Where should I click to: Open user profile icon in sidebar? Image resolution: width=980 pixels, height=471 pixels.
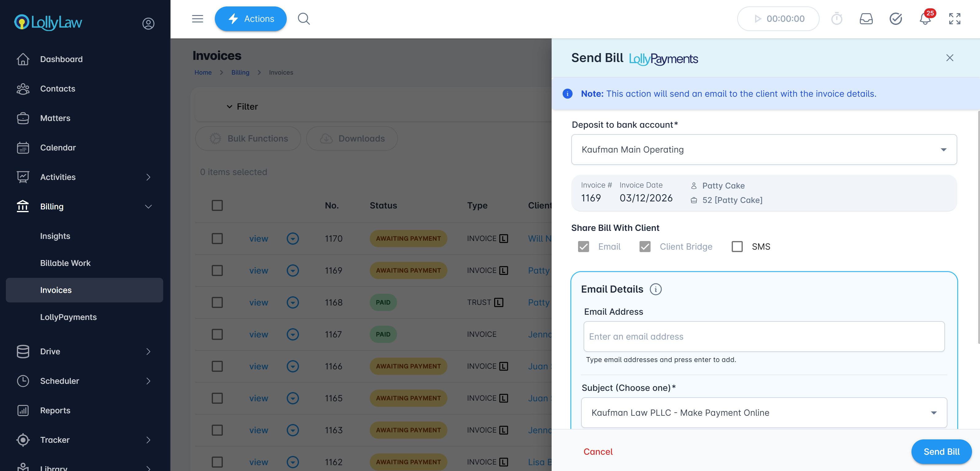point(148,24)
